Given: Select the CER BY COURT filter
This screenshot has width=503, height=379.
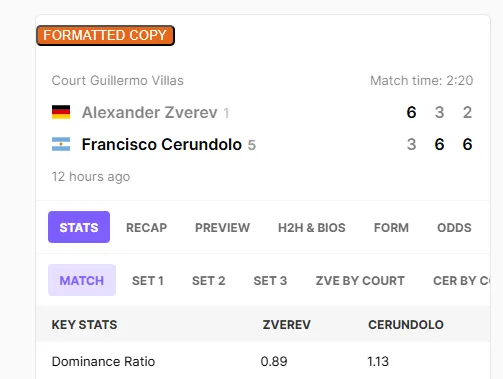Looking at the screenshot, I should coord(461,281).
